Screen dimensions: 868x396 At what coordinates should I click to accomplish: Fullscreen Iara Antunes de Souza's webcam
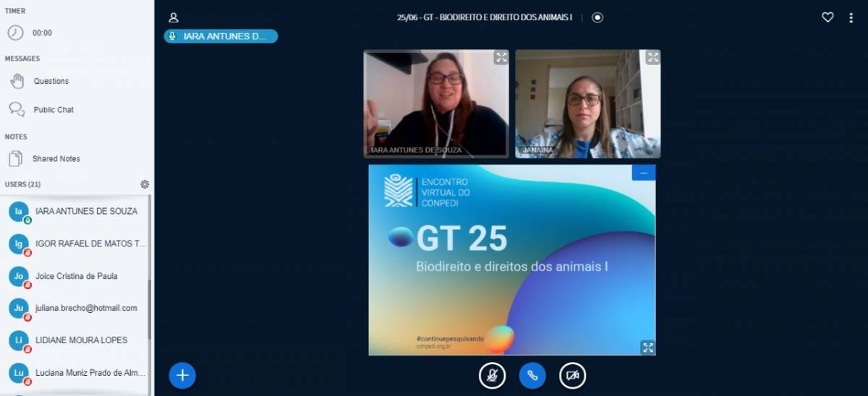(501, 58)
